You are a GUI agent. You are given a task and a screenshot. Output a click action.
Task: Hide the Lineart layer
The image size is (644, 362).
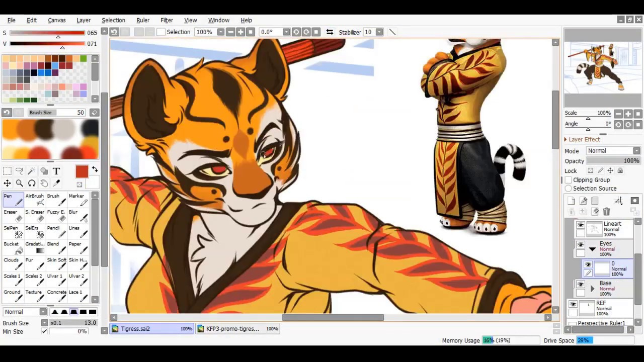tap(581, 226)
